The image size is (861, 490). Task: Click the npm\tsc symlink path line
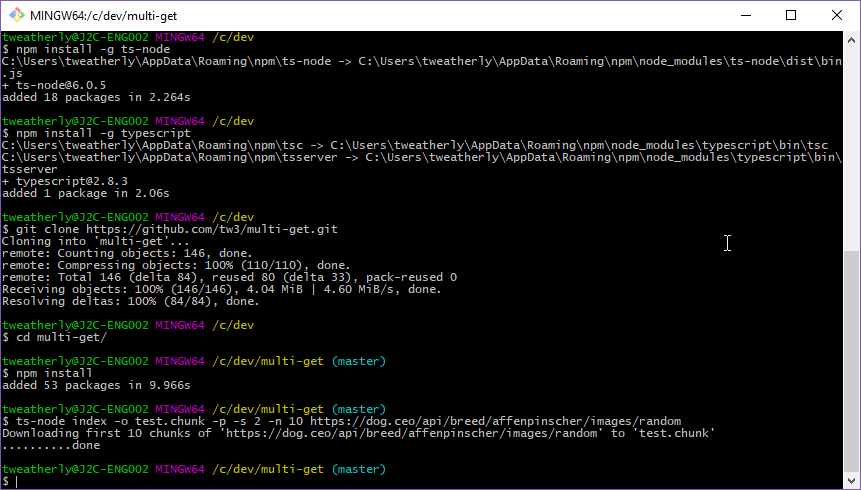point(415,145)
